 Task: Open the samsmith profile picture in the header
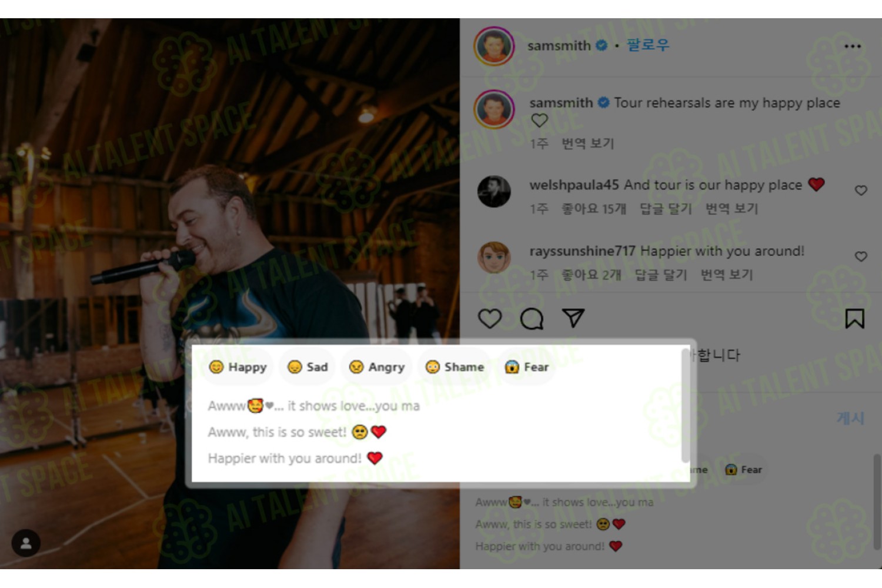(x=494, y=46)
